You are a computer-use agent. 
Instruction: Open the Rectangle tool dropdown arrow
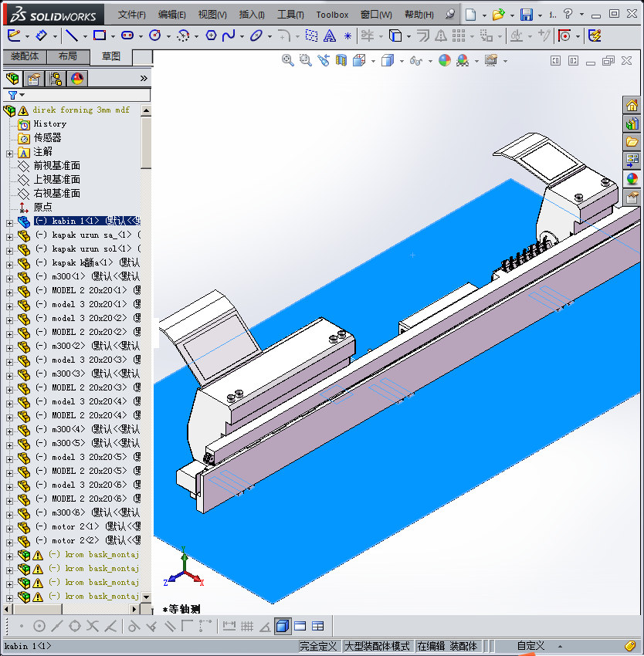pyautogui.click(x=113, y=37)
